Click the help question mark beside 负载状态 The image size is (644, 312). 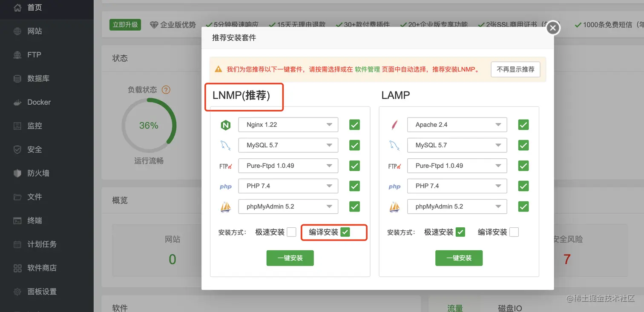(x=166, y=89)
